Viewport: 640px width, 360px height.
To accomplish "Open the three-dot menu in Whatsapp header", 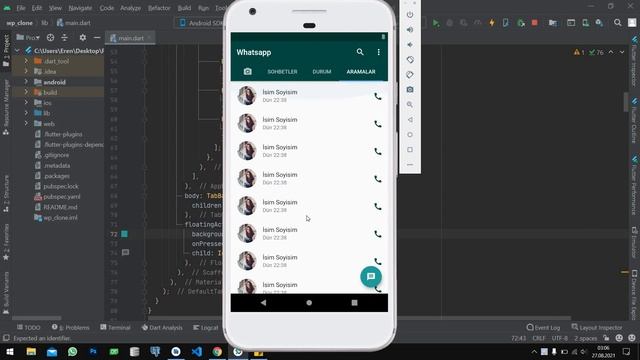I will pos(378,52).
